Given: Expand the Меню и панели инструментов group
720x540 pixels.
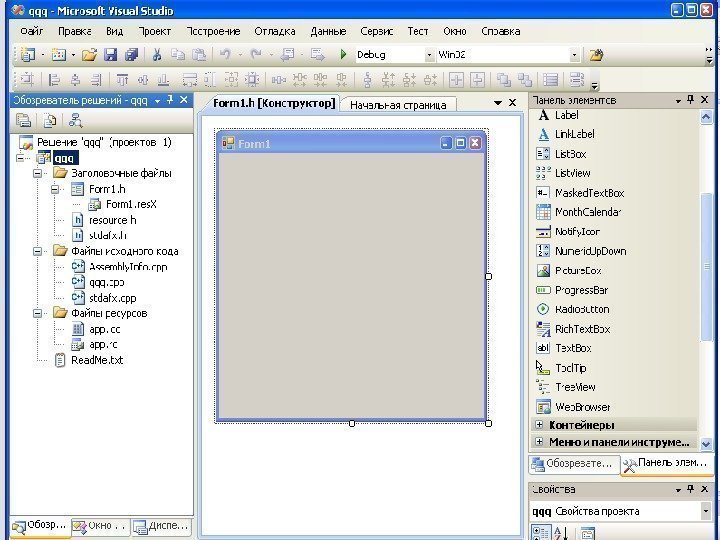Looking at the screenshot, I should pos(539,442).
